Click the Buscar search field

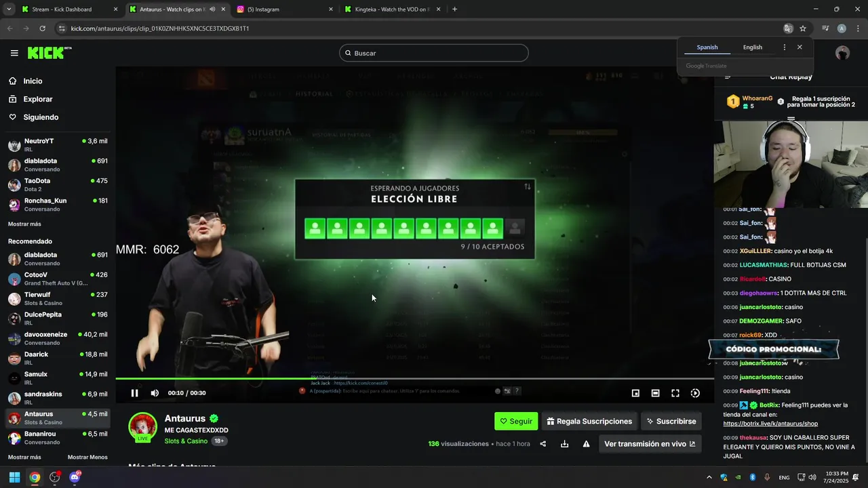click(434, 53)
